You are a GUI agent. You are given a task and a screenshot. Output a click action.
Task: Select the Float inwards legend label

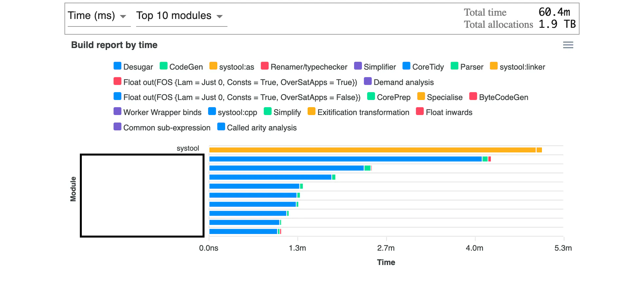449,112
